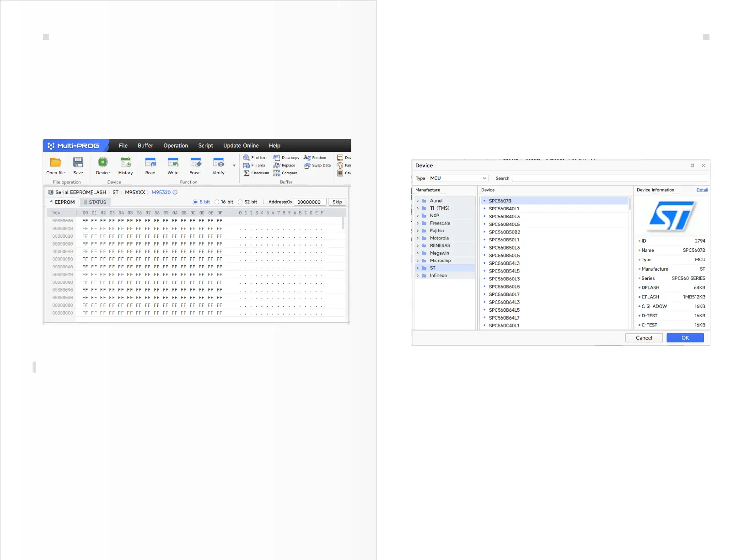Select the 16 bit radio button
Image resolution: width=752 pixels, height=560 pixels.
tap(217, 202)
